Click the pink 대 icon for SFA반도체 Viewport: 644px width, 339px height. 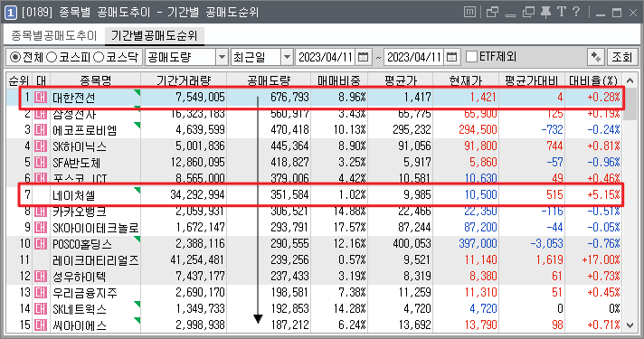tap(40, 163)
